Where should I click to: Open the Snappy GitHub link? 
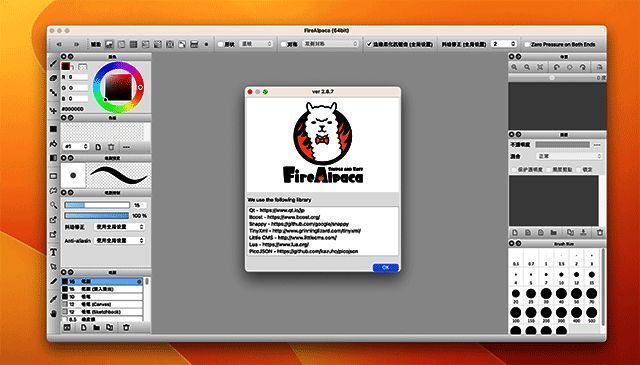[310, 224]
